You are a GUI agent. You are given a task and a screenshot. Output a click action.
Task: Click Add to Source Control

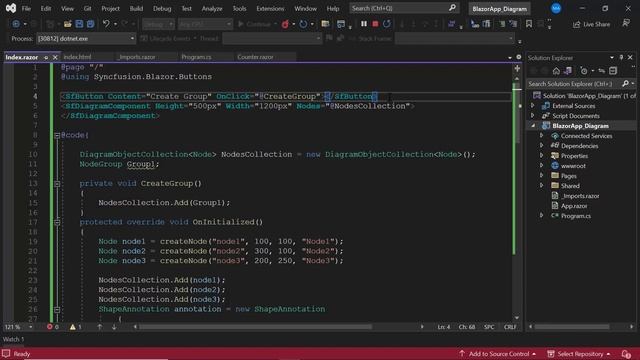point(497,354)
